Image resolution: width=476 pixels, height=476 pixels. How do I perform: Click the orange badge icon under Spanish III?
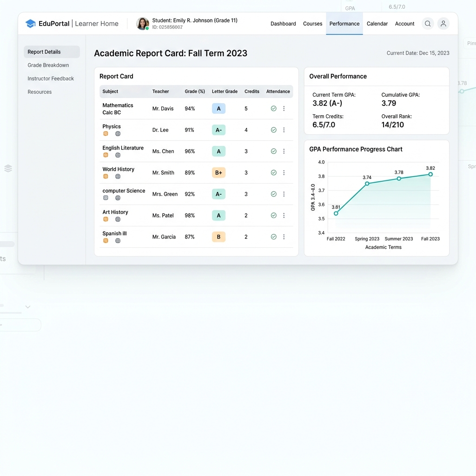pos(106,241)
